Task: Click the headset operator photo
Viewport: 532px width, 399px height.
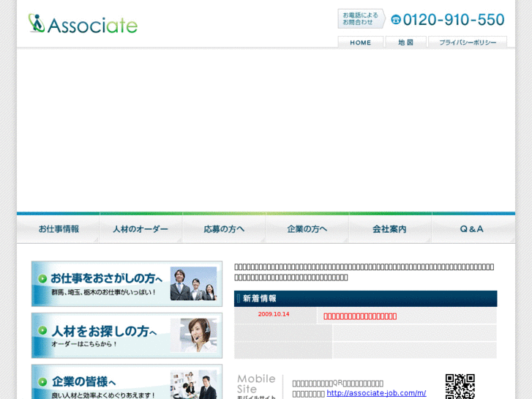Action: [193, 335]
